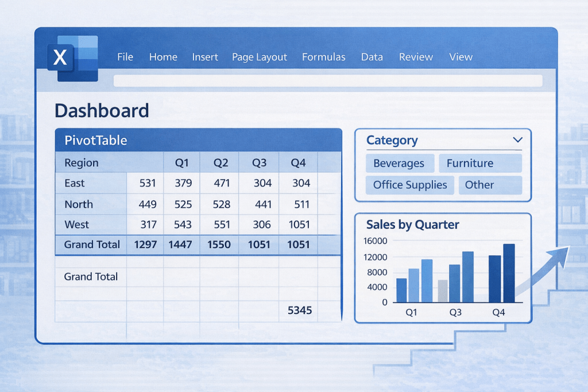Switch to the Review ribbon tab
Screen dimensions: 588x392
click(415, 57)
